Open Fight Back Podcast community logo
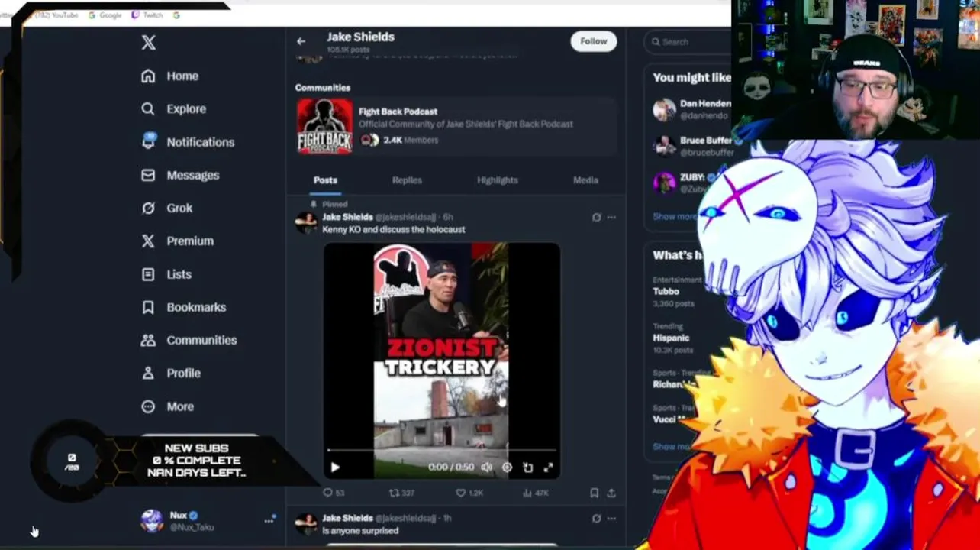The width and height of the screenshot is (980, 550). coord(325,126)
